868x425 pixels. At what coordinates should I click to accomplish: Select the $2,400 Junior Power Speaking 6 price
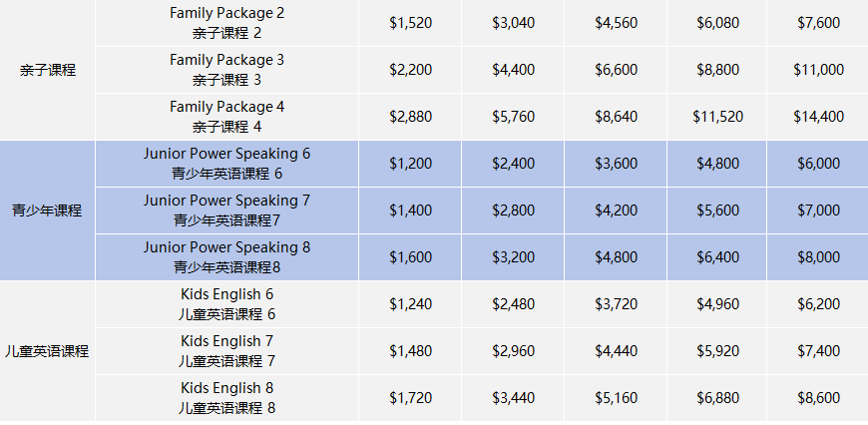coord(513,164)
